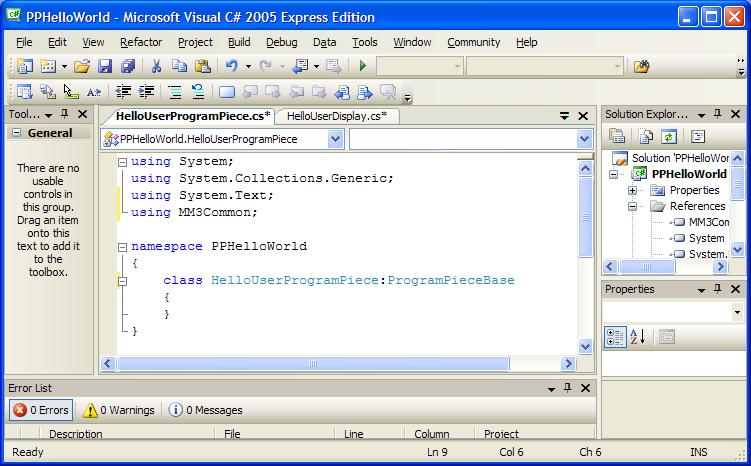Click the New Project toolbar icon

coord(24,66)
